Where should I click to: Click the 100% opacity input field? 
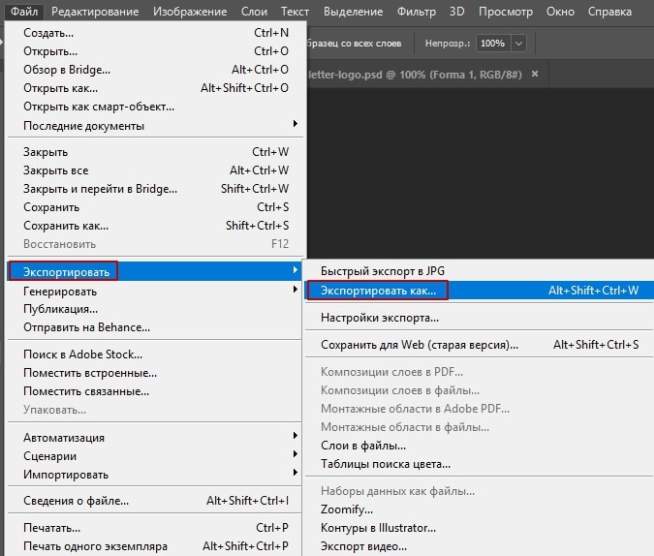pyautogui.click(x=493, y=43)
